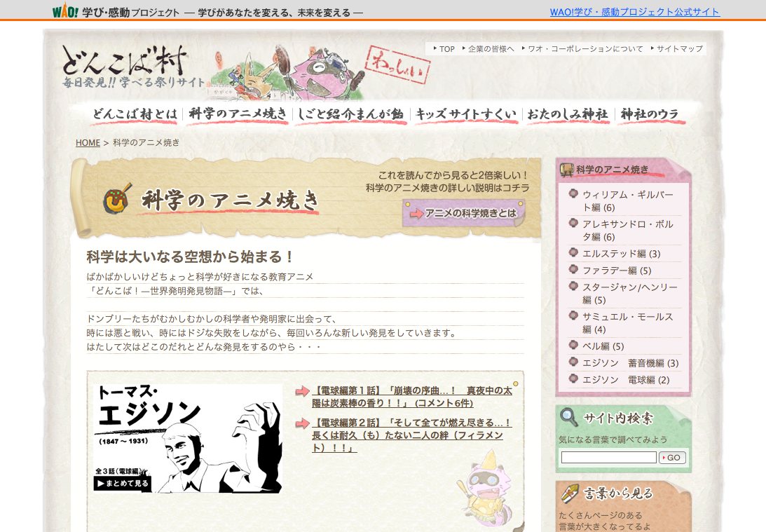Go to HOME breadcrumb link
This screenshot has height=532, width=766.
click(x=88, y=143)
